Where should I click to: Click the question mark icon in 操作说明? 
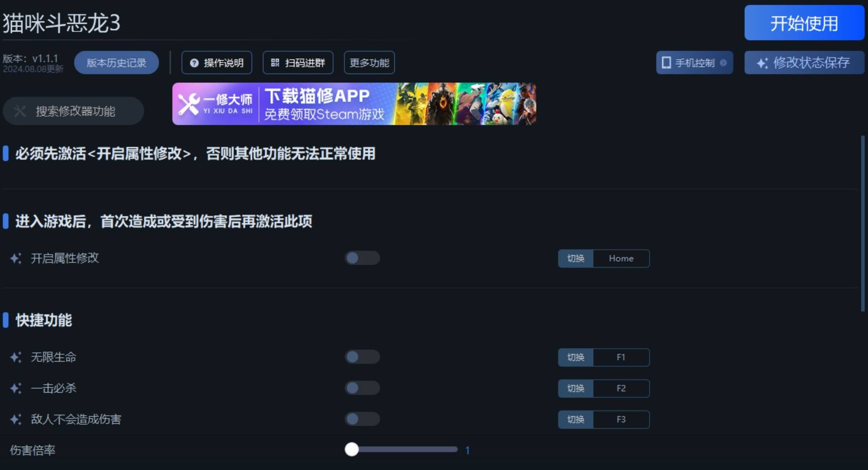194,63
